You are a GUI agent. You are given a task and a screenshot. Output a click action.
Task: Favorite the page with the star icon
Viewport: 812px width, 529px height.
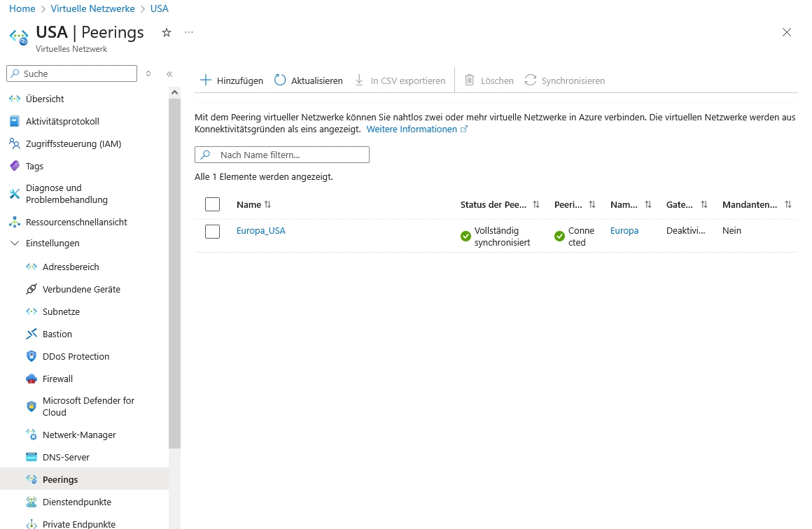pyautogui.click(x=167, y=32)
